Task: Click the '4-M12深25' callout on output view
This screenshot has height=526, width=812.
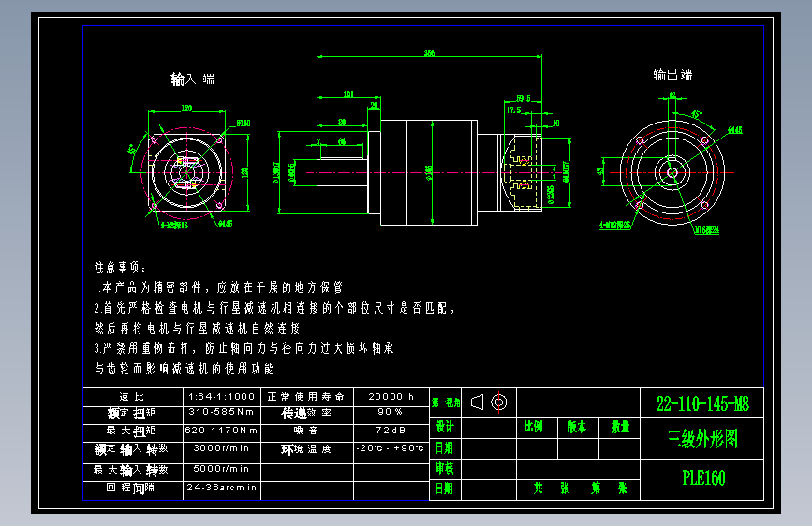Action: coord(615,226)
